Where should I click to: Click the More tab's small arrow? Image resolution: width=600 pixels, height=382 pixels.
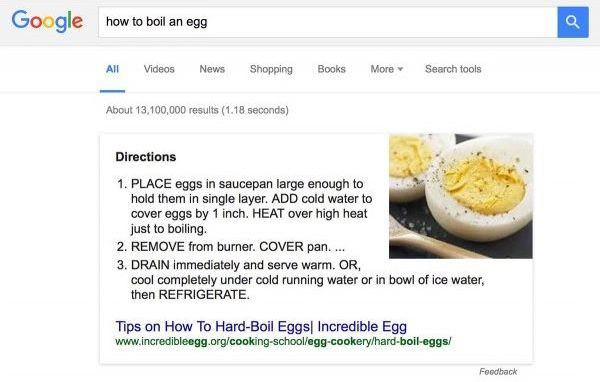tap(400, 69)
